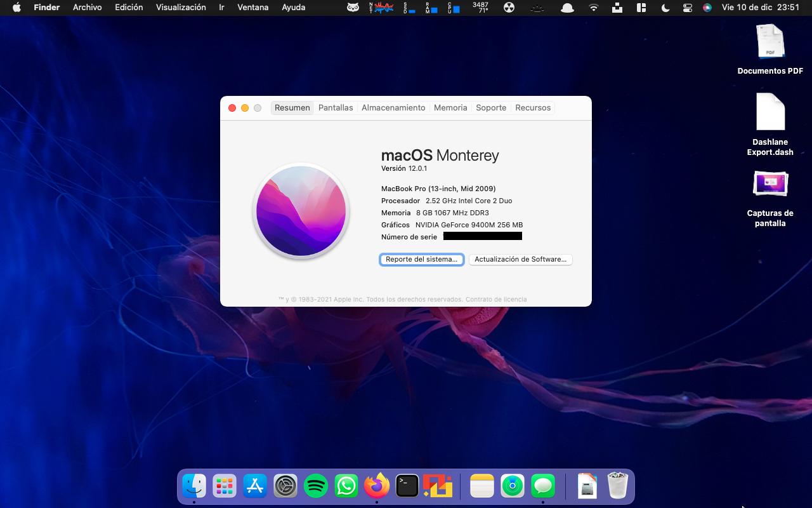Launch Find My from the Dock
812x508 pixels.
(513, 486)
